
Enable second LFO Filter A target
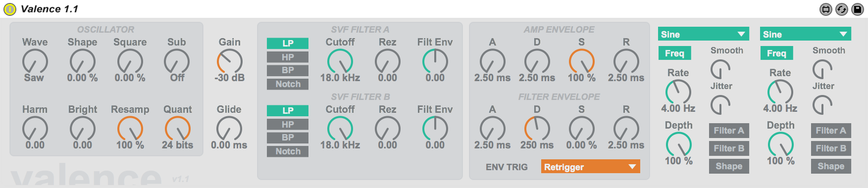click(831, 131)
